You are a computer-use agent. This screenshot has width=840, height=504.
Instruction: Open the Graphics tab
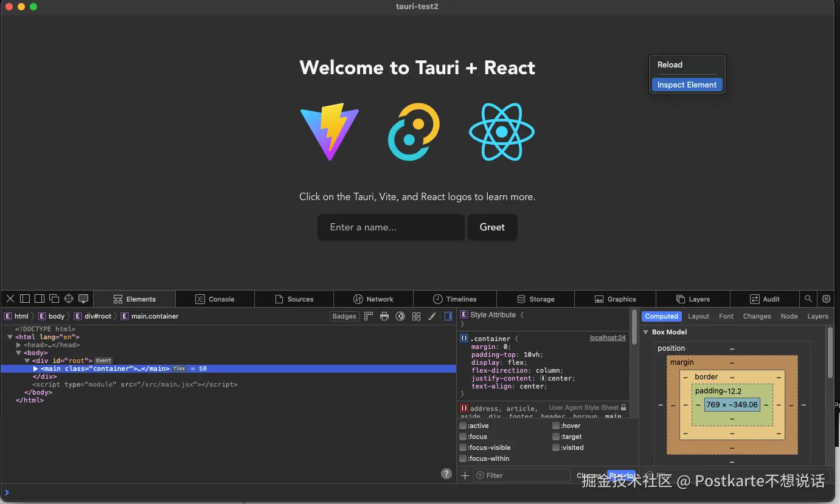coord(616,299)
